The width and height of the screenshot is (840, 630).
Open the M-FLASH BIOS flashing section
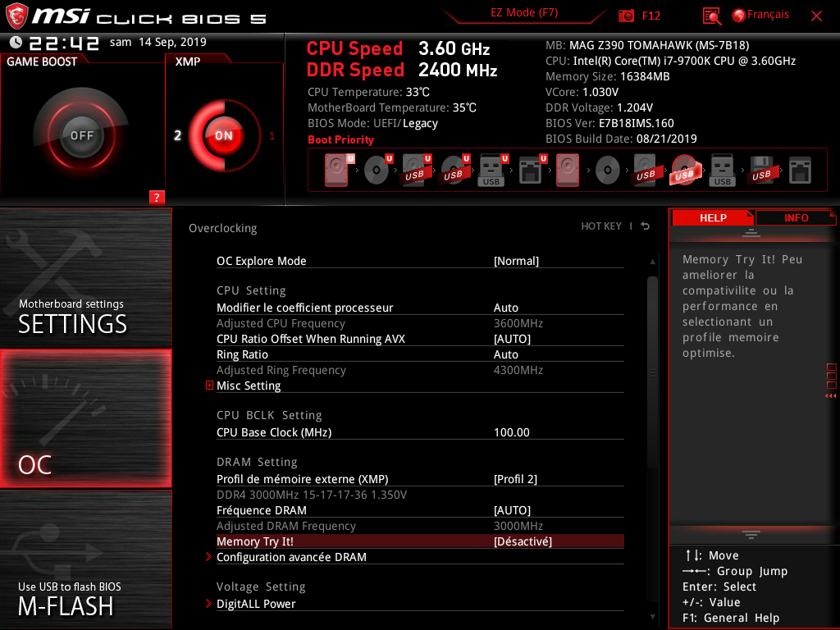pos(85,559)
